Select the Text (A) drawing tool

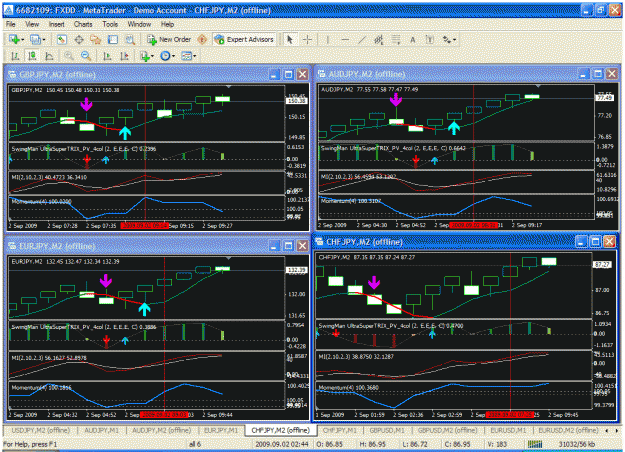[413, 39]
